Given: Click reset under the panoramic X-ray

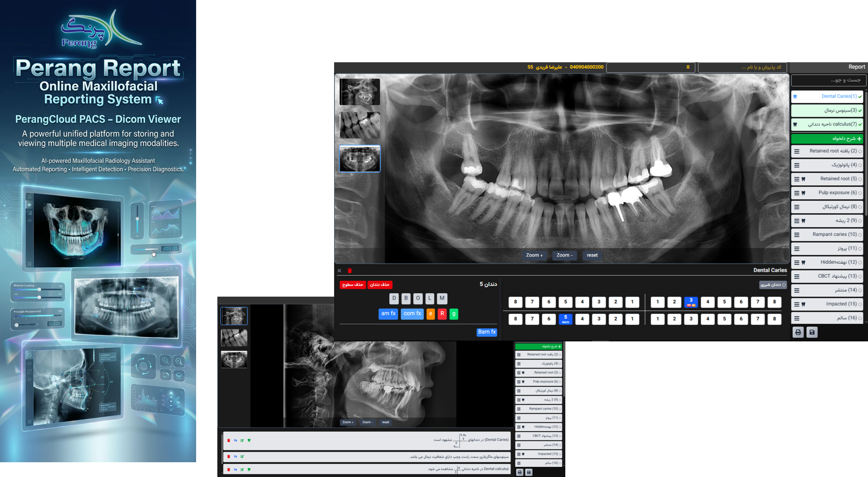Looking at the screenshot, I should 592,255.
